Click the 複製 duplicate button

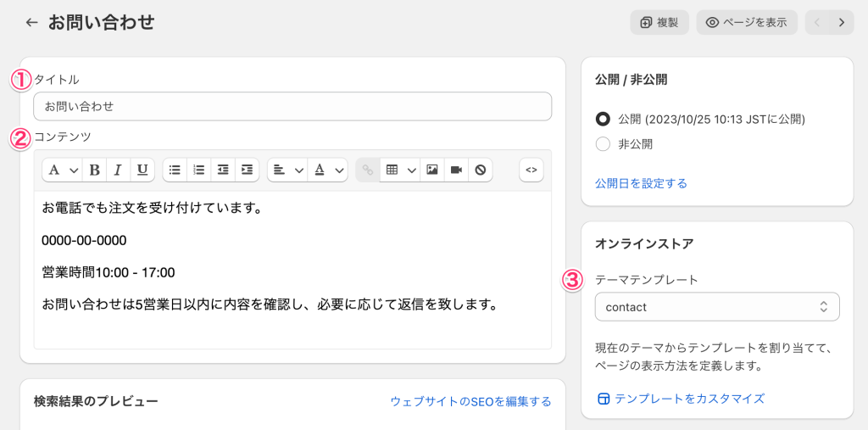click(x=659, y=22)
